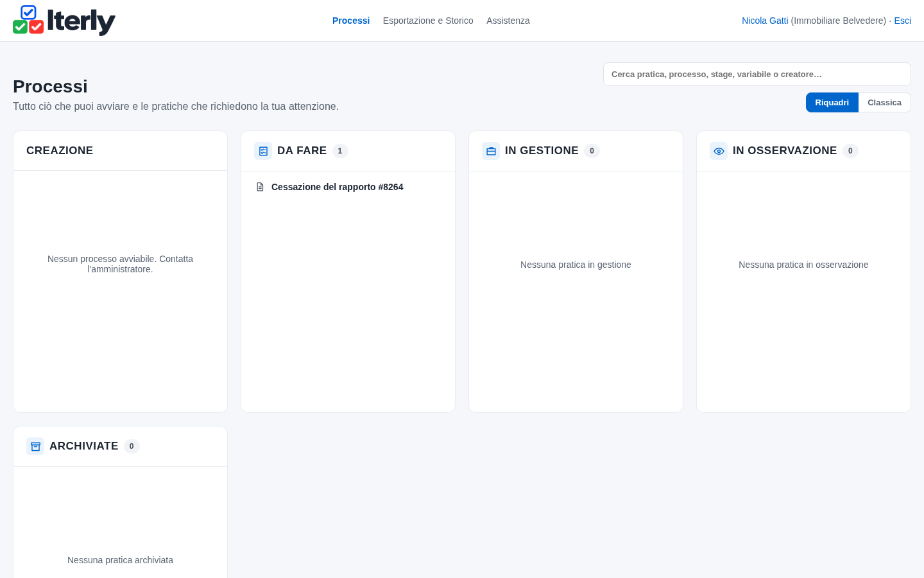Click the Nessuna pratica in osservazione text

click(803, 265)
